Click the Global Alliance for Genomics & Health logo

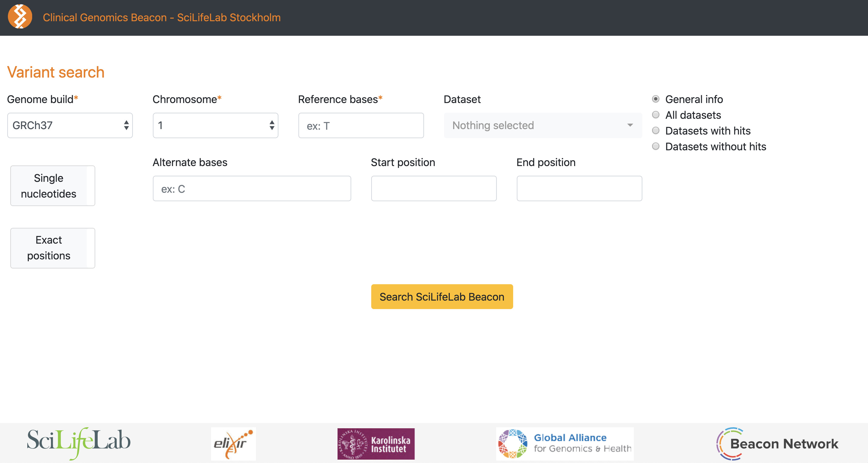pos(564,444)
